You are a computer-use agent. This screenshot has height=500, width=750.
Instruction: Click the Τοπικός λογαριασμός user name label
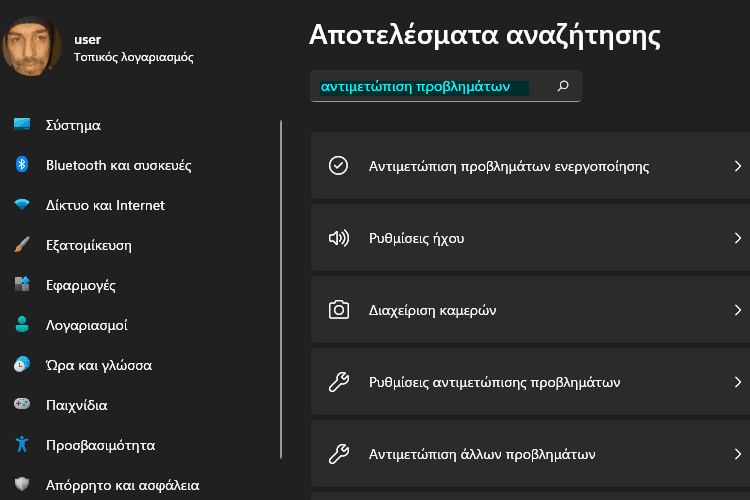(x=133, y=57)
